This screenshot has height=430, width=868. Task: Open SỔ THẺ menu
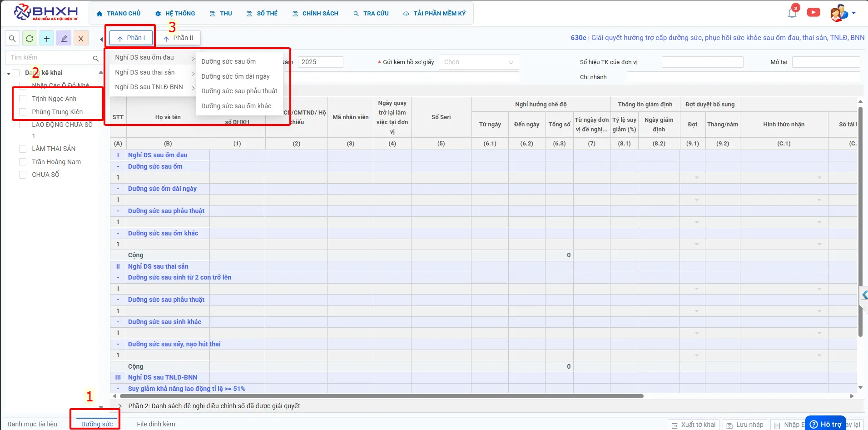[262, 14]
